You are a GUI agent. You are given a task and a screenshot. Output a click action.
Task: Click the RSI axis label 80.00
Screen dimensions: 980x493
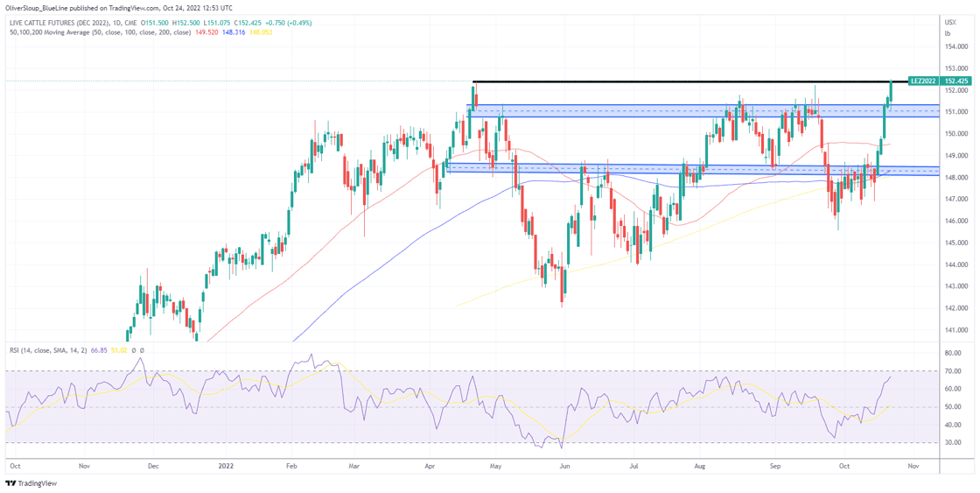click(953, 354)
